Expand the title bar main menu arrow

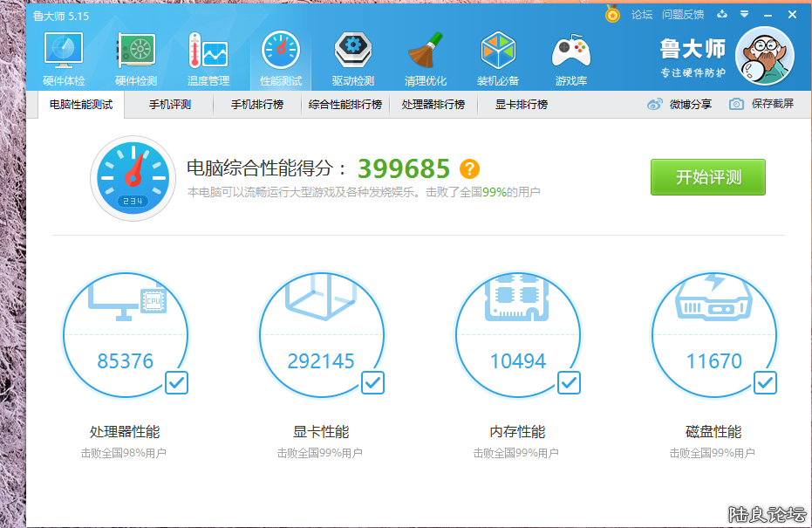[744, 14]
